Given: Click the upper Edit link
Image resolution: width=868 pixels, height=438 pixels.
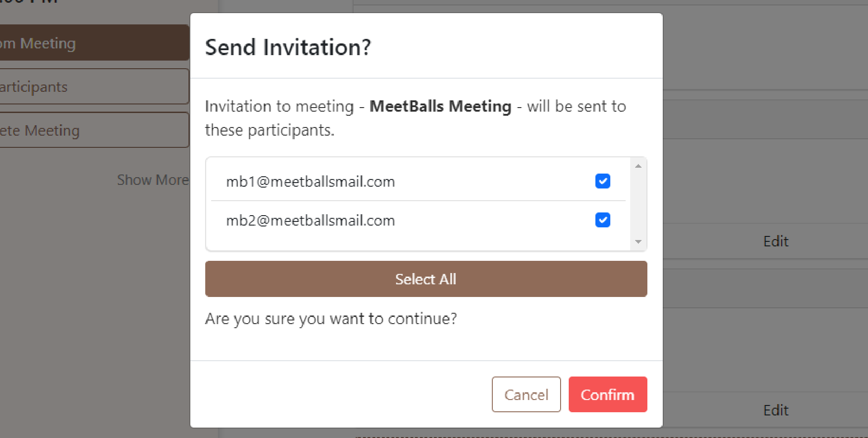Looking at the screenshot, I should coord(776,241).
